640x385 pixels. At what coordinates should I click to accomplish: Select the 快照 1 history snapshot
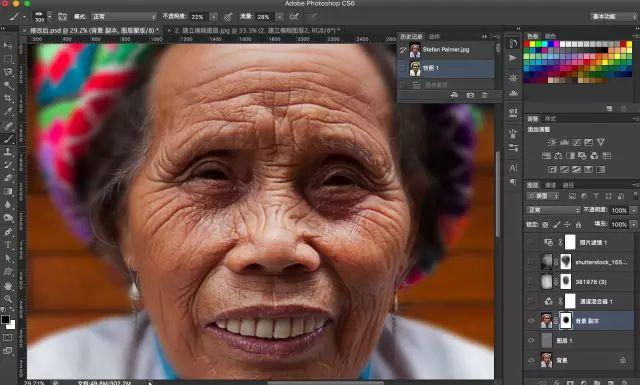point(446,68)
